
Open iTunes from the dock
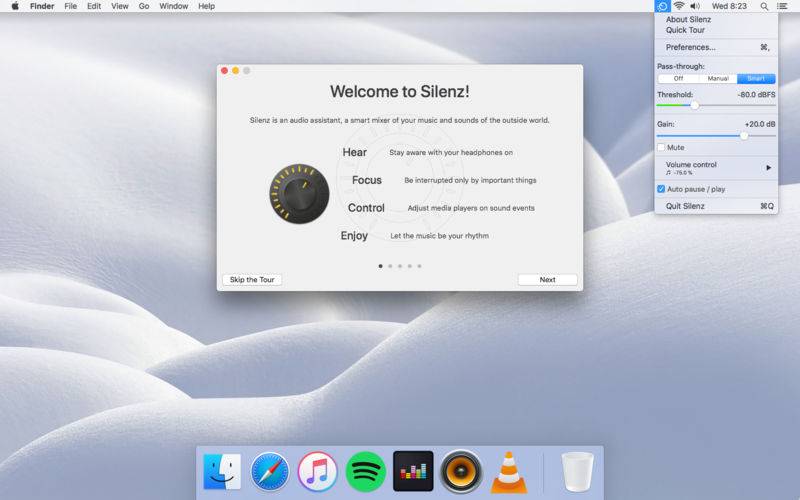click(317, 472)
